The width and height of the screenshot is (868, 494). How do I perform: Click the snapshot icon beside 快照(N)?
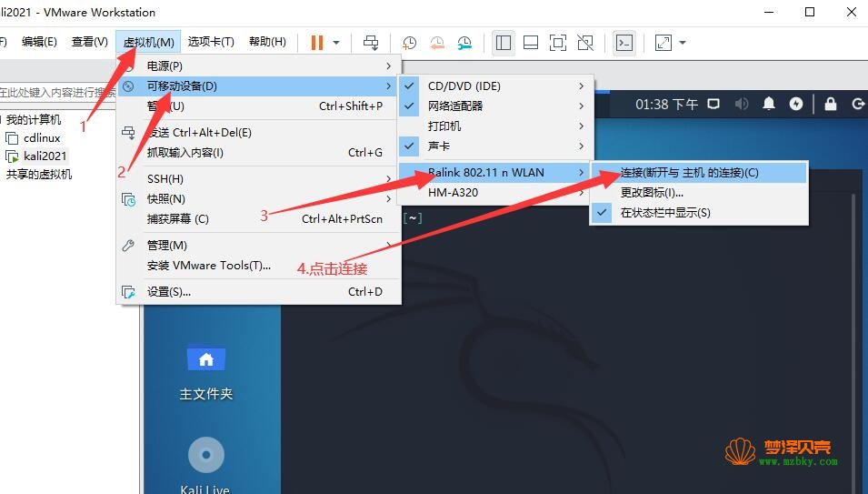(x=128, y=199)
